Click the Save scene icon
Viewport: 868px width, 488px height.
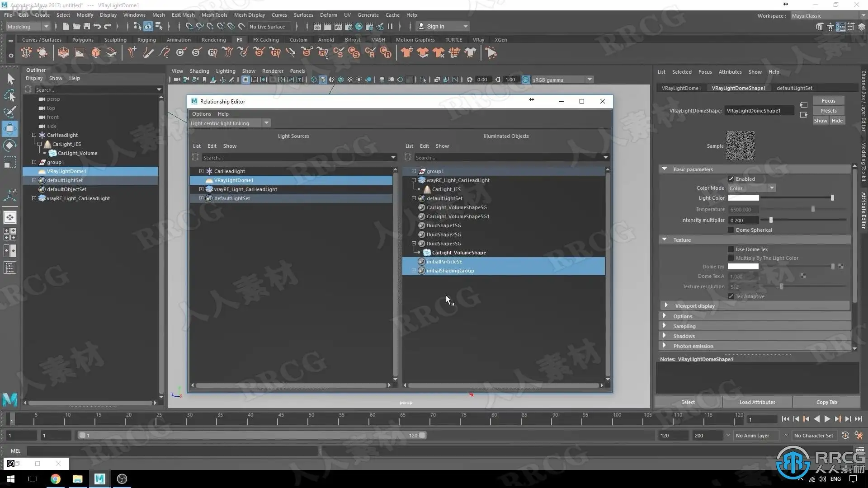pos(87,27)
